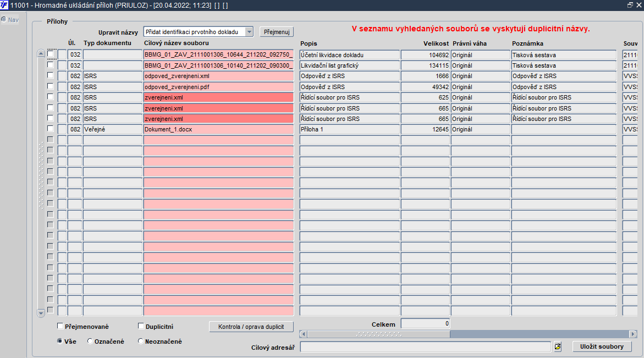The image size is (644, 358).
Task: Enable the Duplicitní checkbox
Action: pos(141,326)
